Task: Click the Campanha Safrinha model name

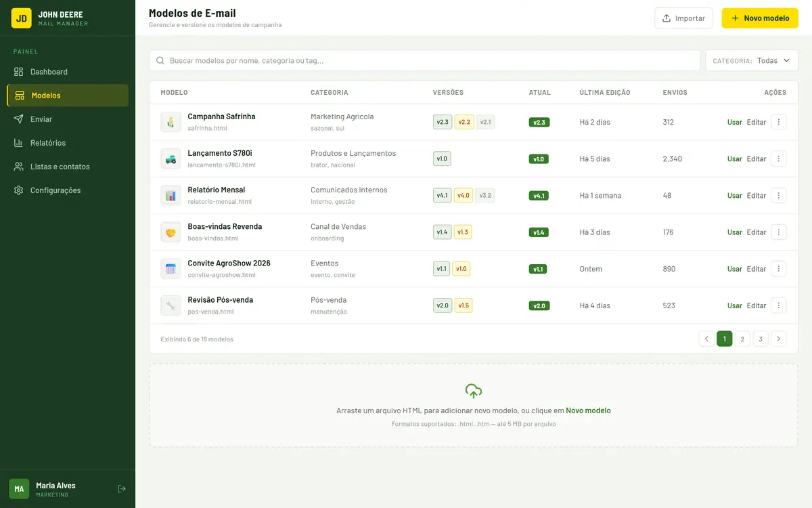Action: 221,117
